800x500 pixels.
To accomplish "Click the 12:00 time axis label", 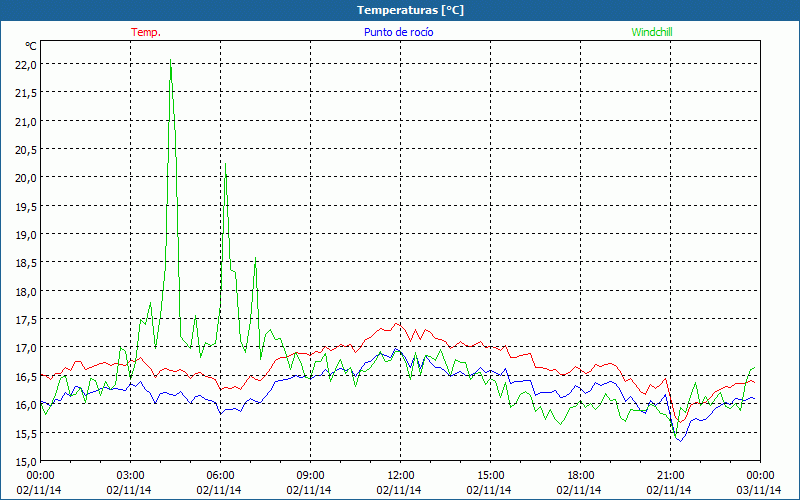I will tap(401, 476).
